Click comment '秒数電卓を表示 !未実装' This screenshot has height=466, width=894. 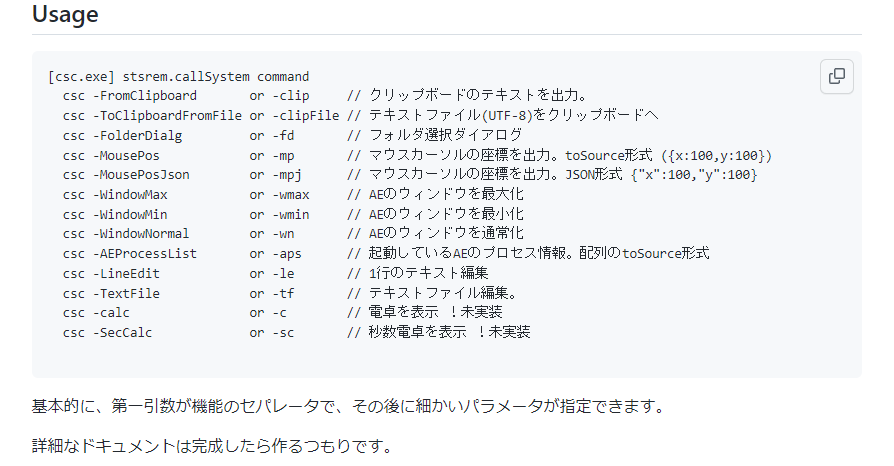click(x=450, y=333)
